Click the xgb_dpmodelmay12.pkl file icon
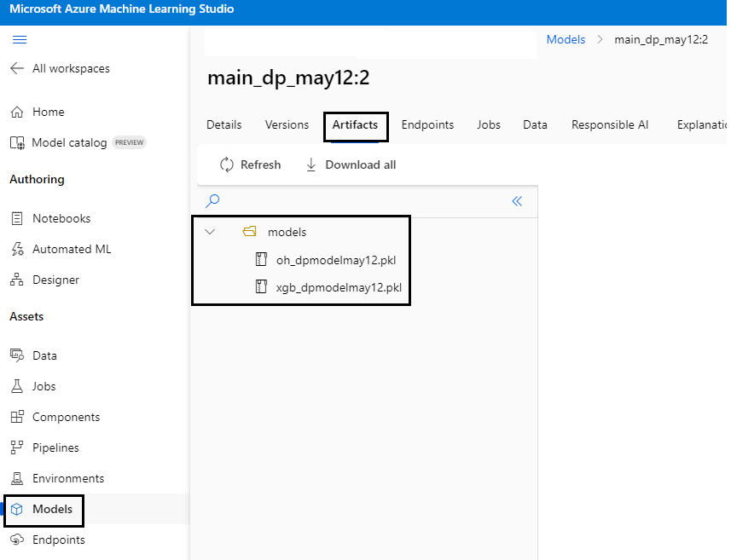 pos(261,286)
